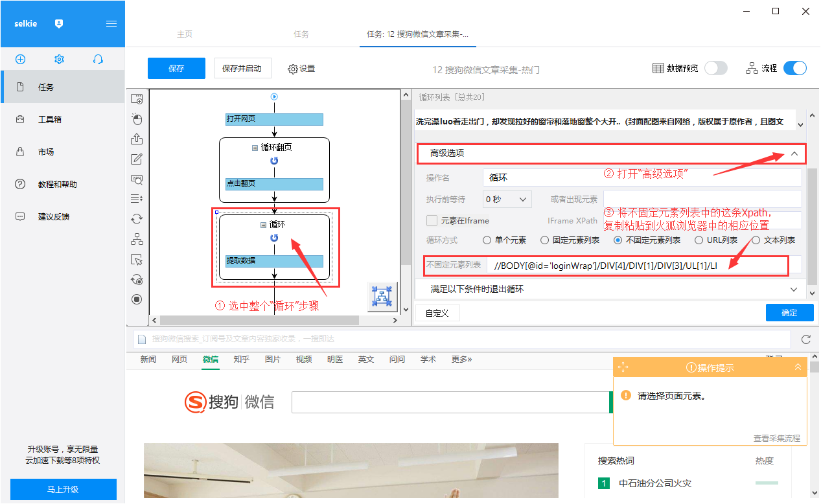Switch to the 主页 tab
The image size is (821, 504).
pos(185,34)
